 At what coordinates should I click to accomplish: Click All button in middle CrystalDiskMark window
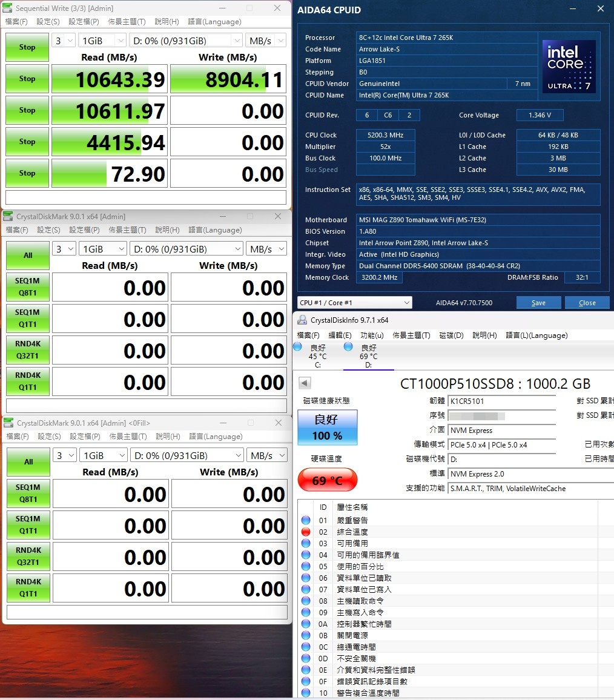click(28, 256)
